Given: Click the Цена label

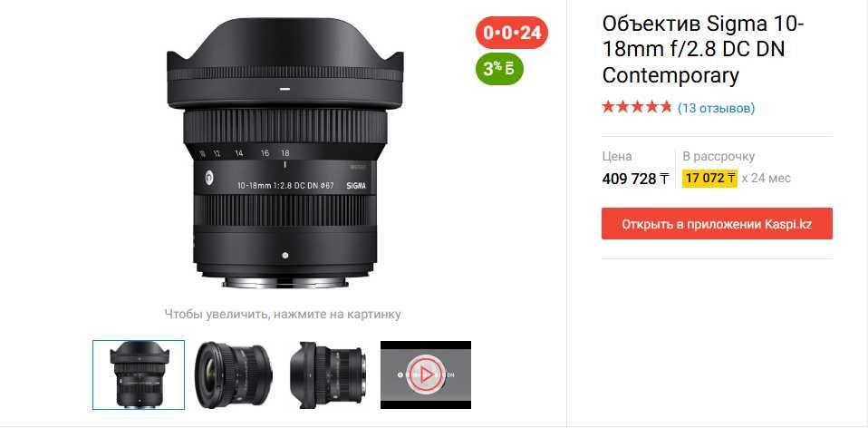Looking at the screenshot, I should [617, 157].
